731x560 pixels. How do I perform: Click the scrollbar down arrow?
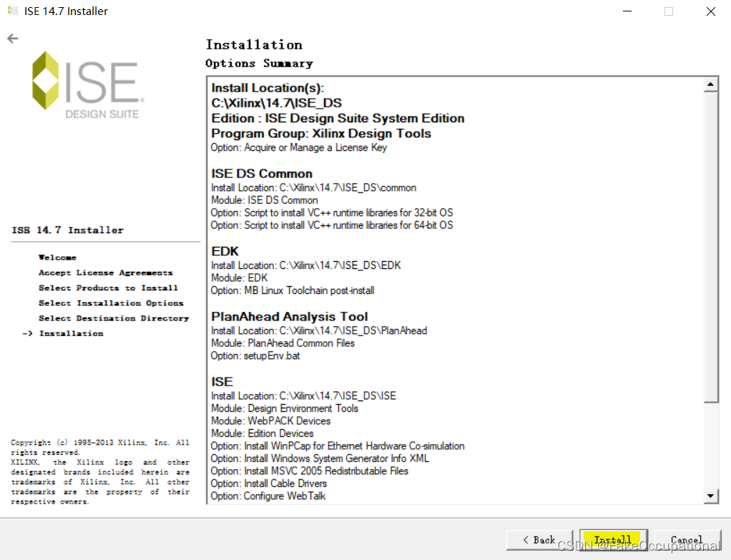point(712,495)
